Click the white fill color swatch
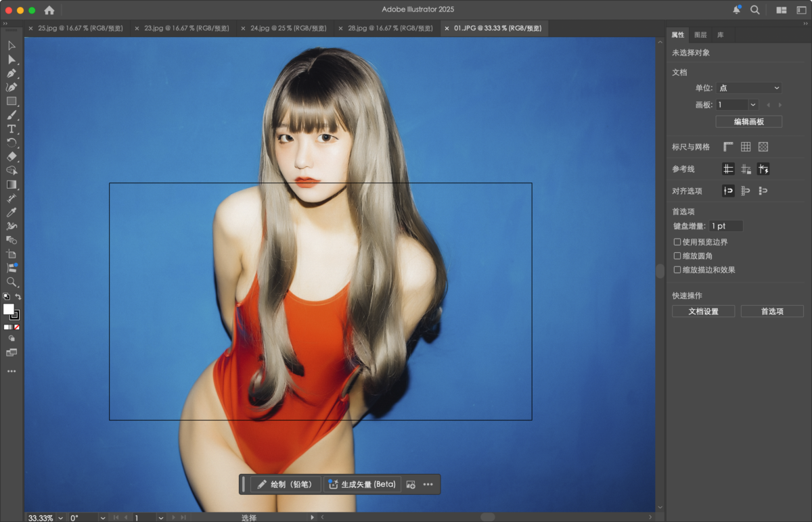This screenshot has width=812, height=522. (x=9, y=309)
